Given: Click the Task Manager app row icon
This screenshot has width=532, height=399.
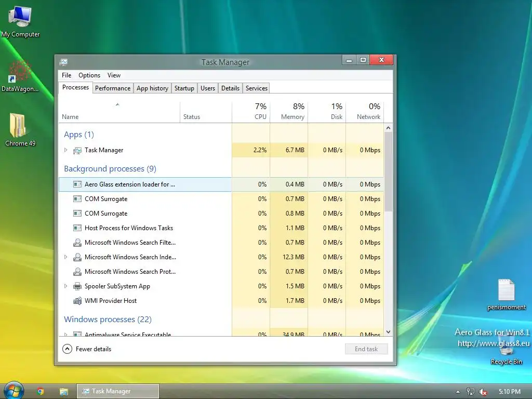Looking at the screenshot, I should 77,150.
